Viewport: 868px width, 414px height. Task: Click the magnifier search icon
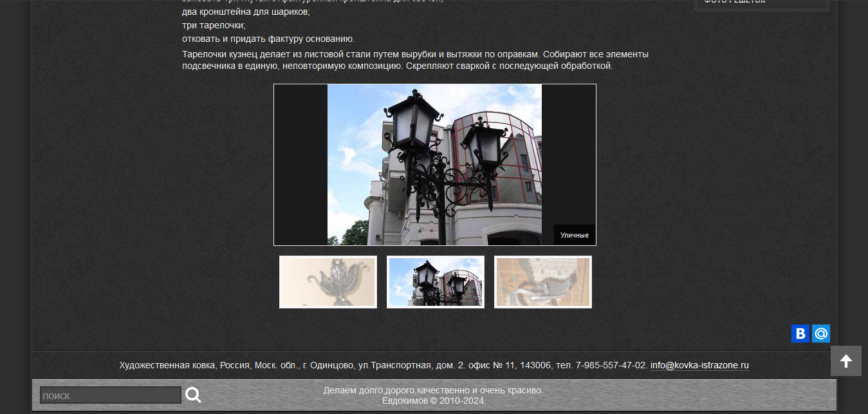click(193, 395)
